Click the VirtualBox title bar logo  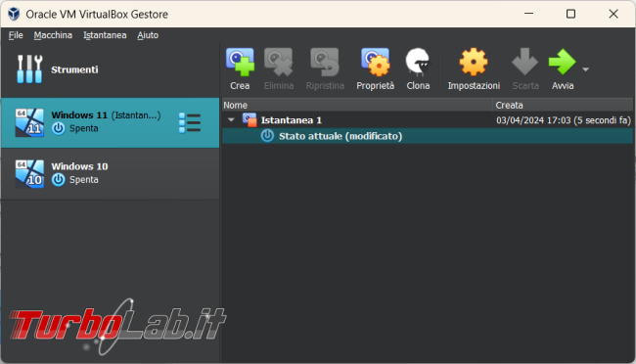[14, 14]
